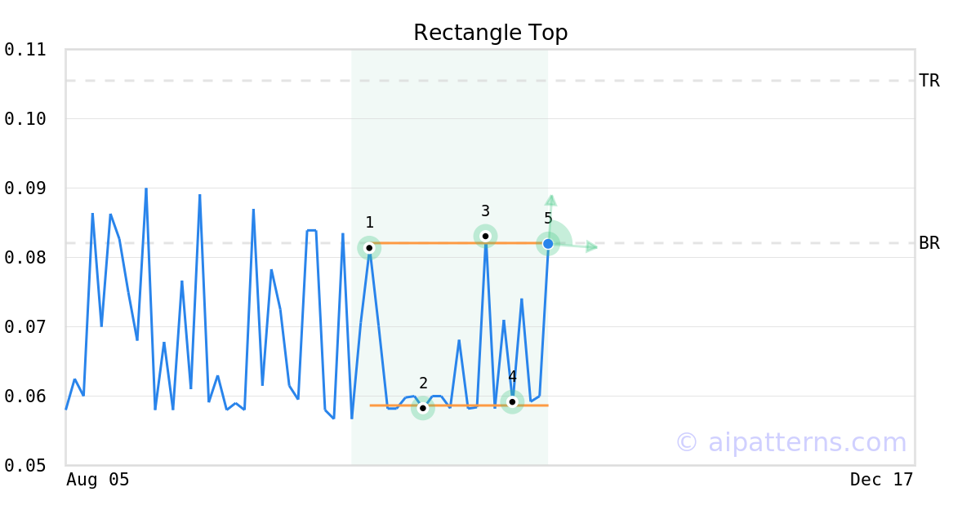Image resolution: width=980 pixels, height=514 pixels.
Task: Select pattern point 2 marker
Action: point(423,408)
